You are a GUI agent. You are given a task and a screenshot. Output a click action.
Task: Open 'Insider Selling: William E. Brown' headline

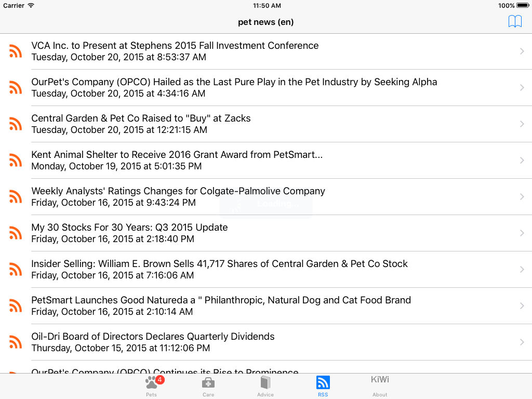click(x=220, y=263)
